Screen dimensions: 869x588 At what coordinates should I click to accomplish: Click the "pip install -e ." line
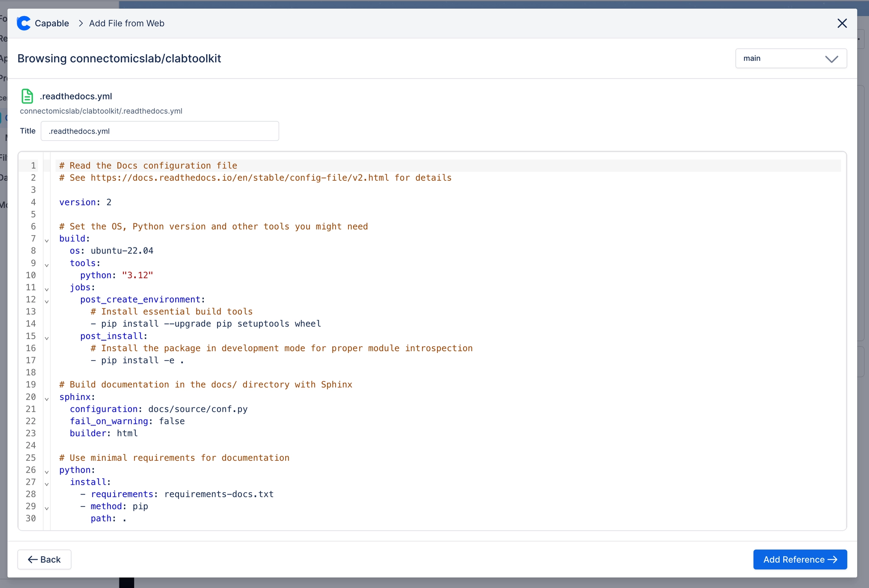137,360
